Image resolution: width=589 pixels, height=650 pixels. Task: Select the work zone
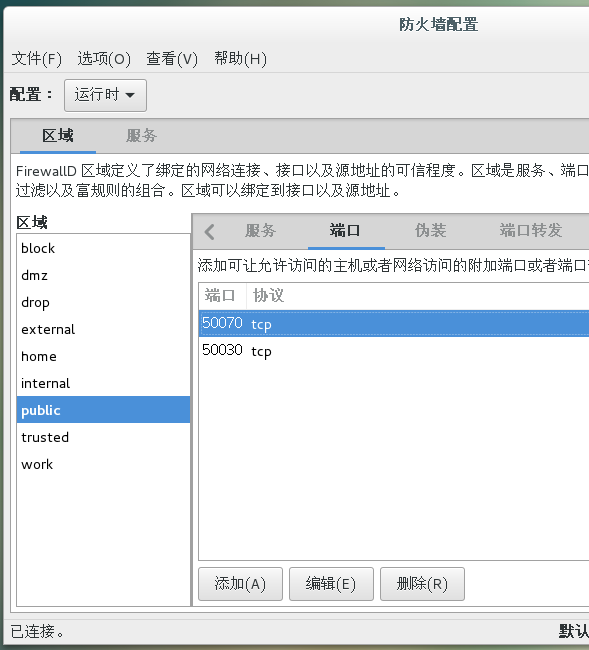103,464
